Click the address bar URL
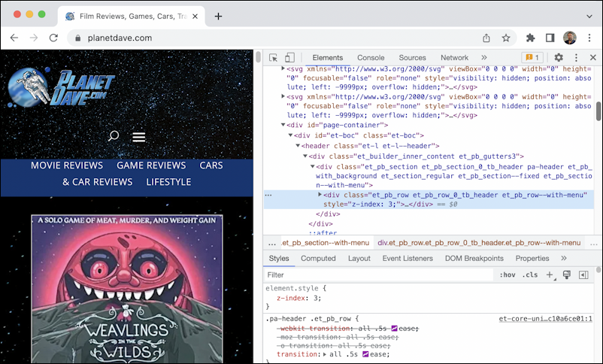The image size is (603, 364). click(120, 38)
